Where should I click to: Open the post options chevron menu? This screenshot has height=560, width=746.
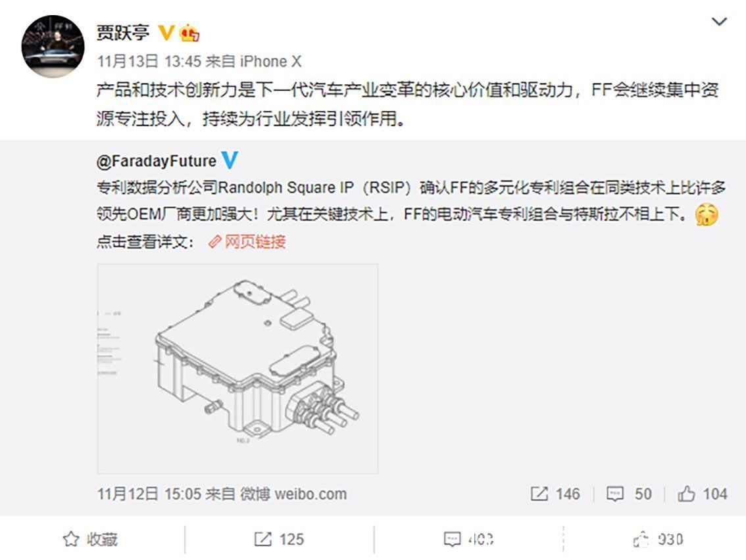pyautogui.click(x=718, y=22)
